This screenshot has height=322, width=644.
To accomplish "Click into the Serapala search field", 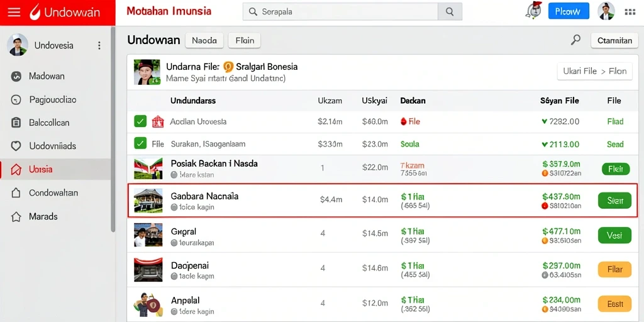I will tap(340, 11).
